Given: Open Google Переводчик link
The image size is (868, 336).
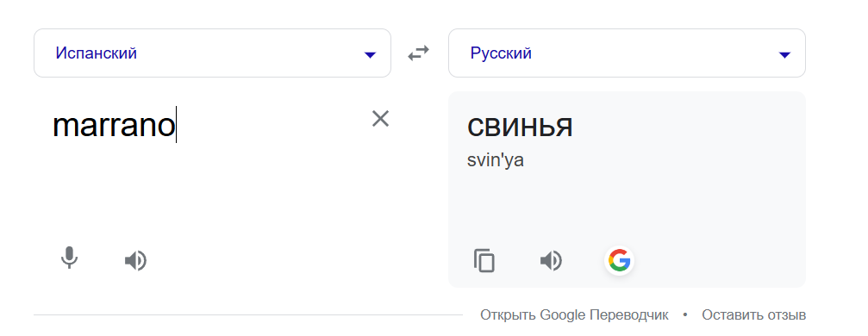Looking at the screenshot, I should click(574, 315).
